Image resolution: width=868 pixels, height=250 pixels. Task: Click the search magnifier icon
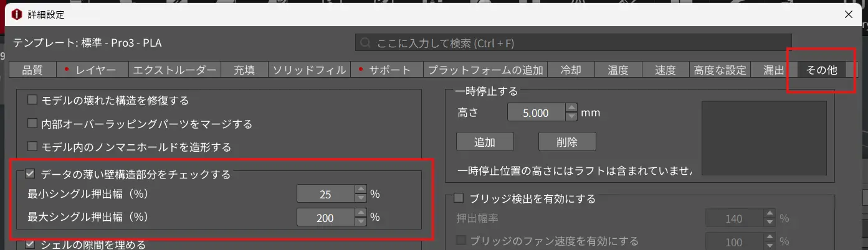(x=366, y=44)
